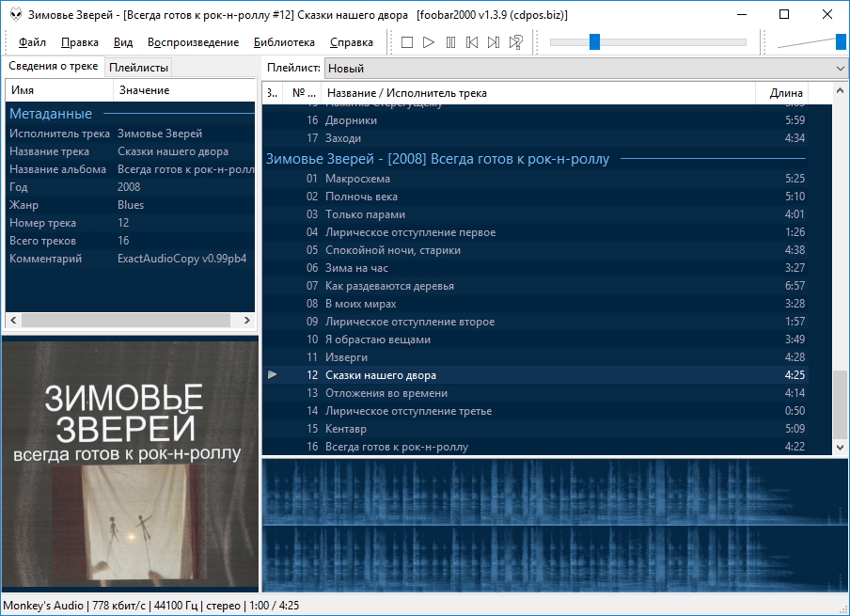Click the Комментарий value ExactAudioCopy v0.99pb4
Screen dimensions: 850x616
(x=182, y=259)
